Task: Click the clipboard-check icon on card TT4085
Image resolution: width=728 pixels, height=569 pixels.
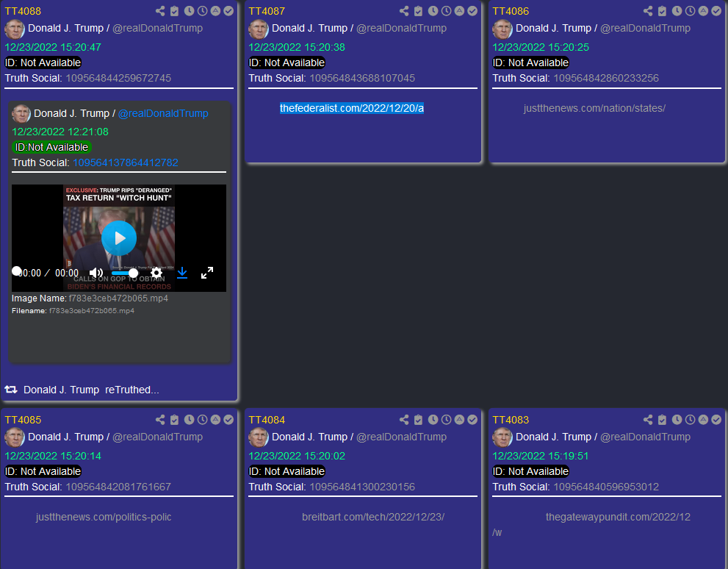Action: click(175, 420)
